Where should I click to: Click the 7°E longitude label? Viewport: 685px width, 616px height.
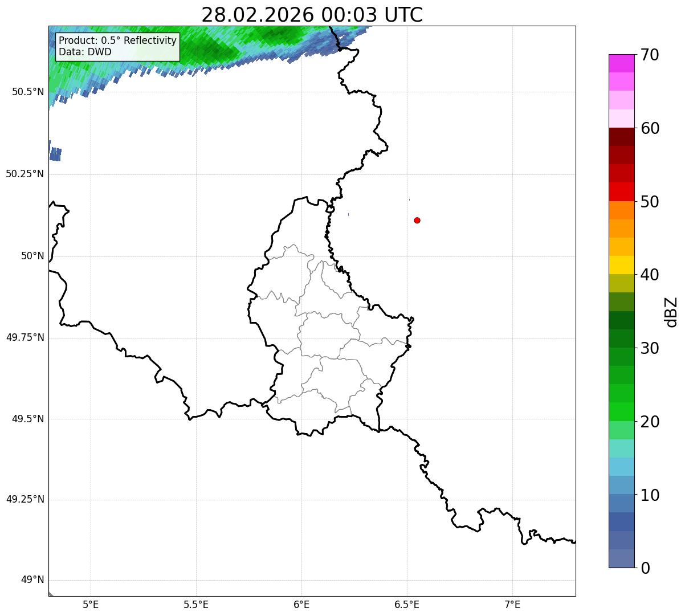pos(512,605)
